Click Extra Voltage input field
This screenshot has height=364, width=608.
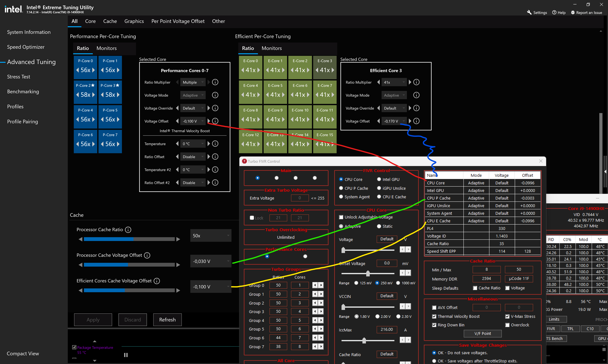[x=300, y=198]
